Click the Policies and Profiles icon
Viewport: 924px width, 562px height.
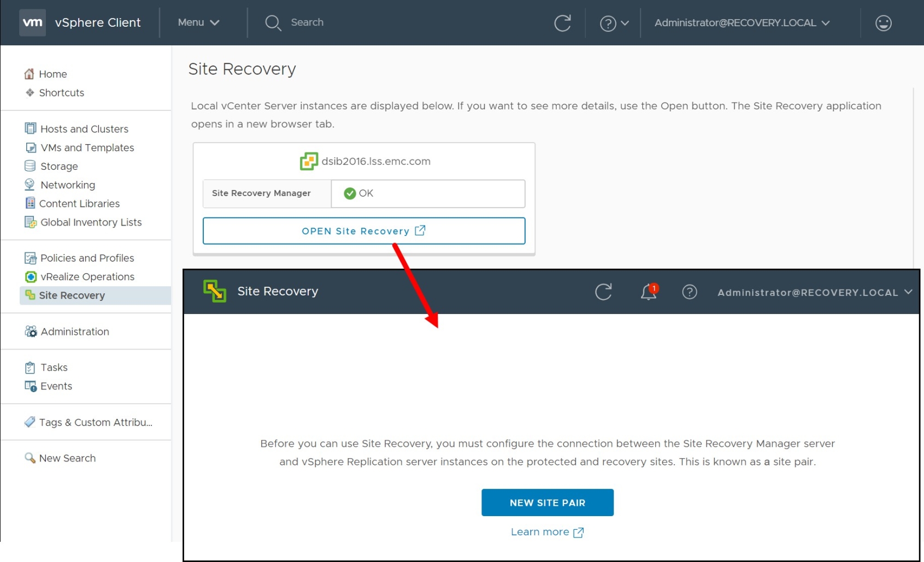point(30,258)
